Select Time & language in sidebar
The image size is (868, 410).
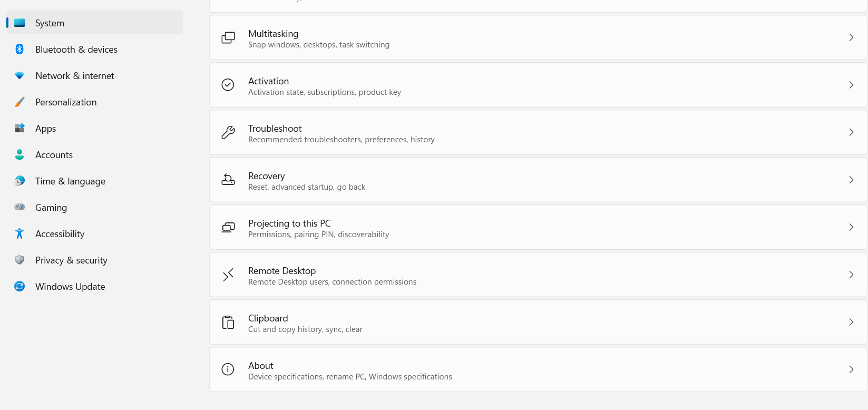pos(70,181)
